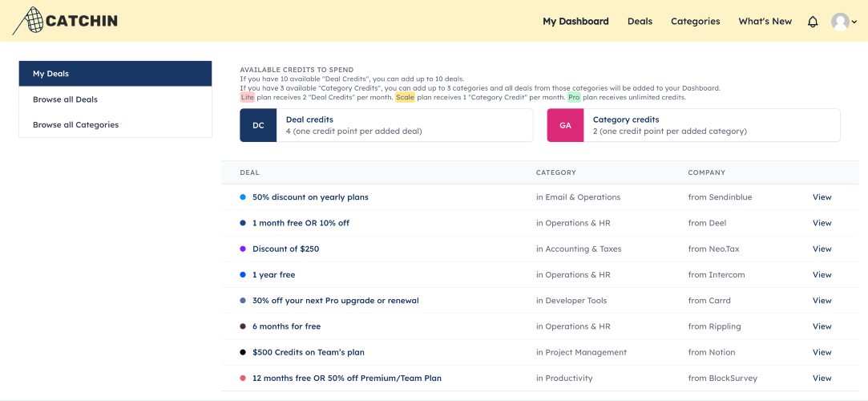This screenshot has height=401, width=868.
Task: Click the Deal credits card title
Action: click(309, 119)
